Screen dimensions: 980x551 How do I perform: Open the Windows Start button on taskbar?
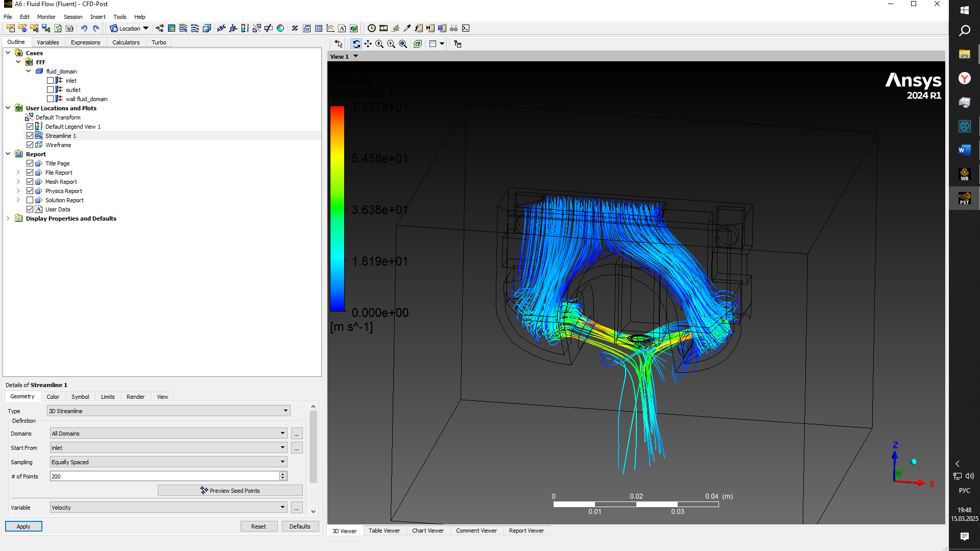pyautogui.click(x=964, y=10)
